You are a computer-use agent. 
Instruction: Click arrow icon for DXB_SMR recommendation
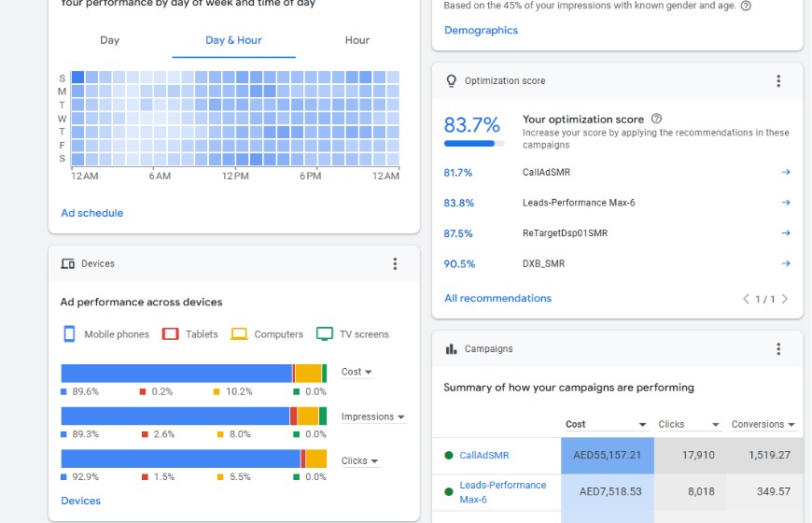(x=785, y=263)
